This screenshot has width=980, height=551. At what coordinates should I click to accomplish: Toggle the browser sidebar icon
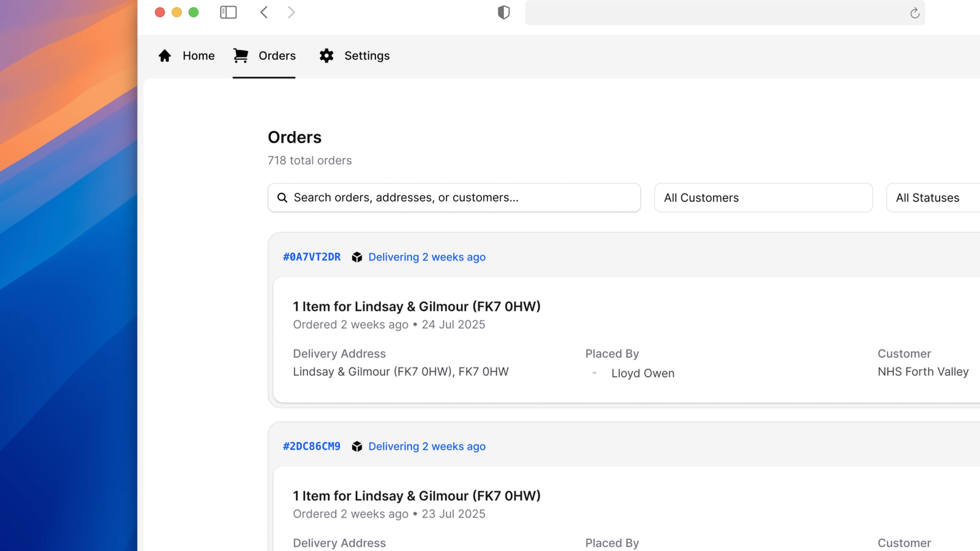click(228, 12)
